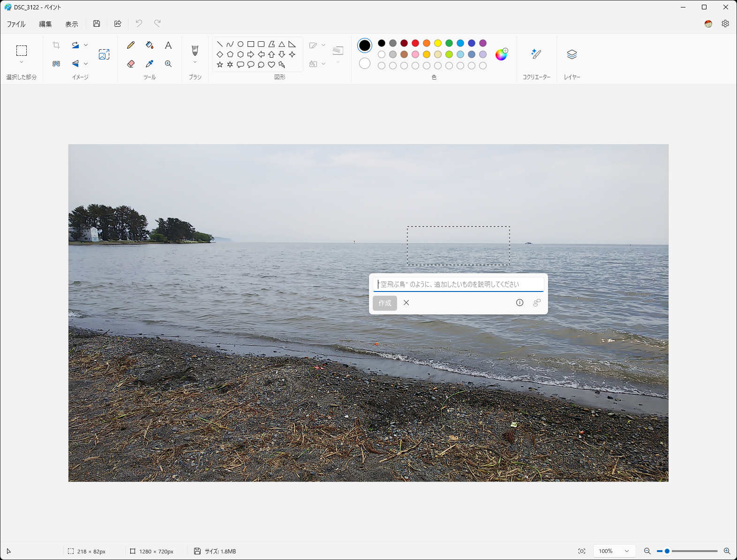The width and height of the screenshot is (737, 560).
Task: Click the Redo icon
Action: (x=158, y=23)
